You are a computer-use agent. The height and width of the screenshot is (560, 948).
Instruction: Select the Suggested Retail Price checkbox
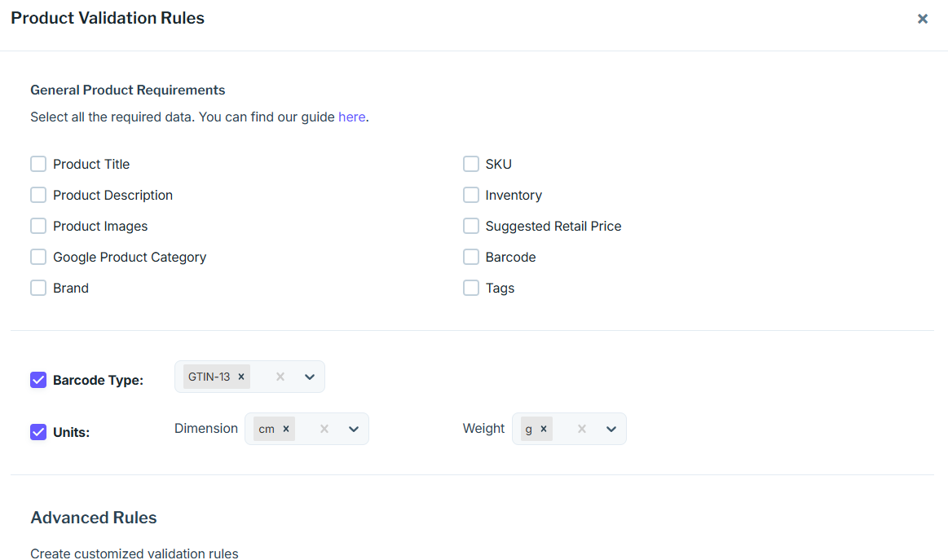point(471,226)
